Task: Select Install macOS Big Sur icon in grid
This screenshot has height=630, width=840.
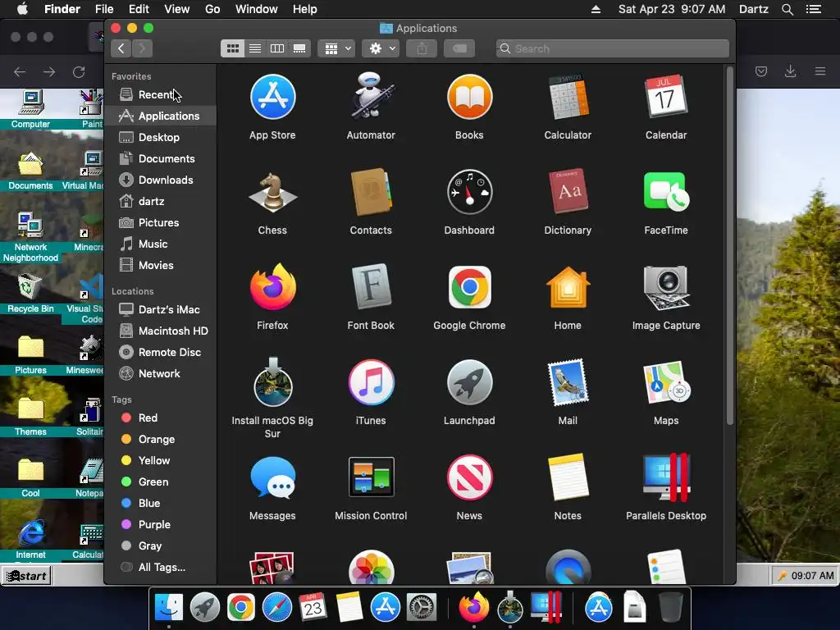Action: click(272, 382)
